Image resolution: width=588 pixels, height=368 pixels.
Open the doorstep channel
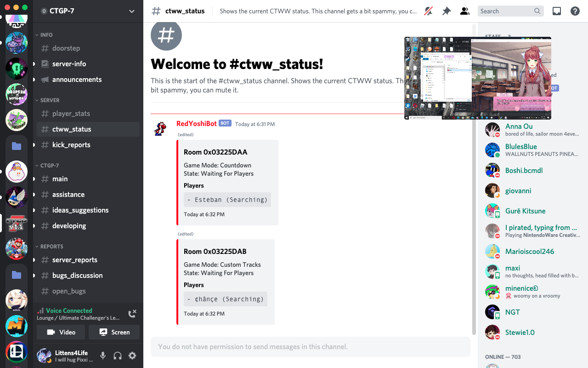(88, 48)
